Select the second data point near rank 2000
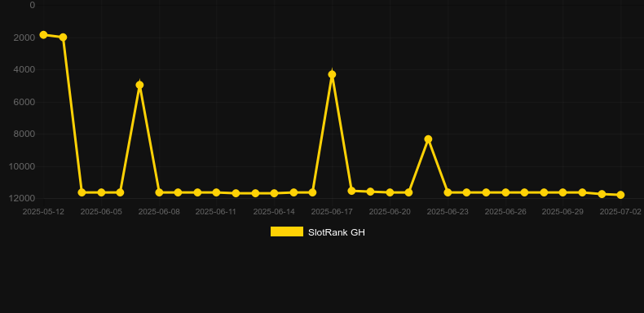The width and height of the screenshot is (644, 313). pyautogui.click(x=63, y=37)
